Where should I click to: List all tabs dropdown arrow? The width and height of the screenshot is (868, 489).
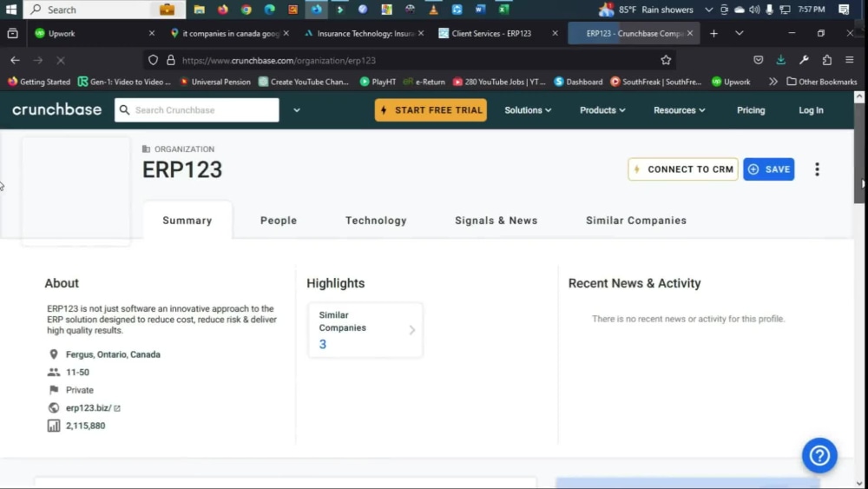point(739,34)
